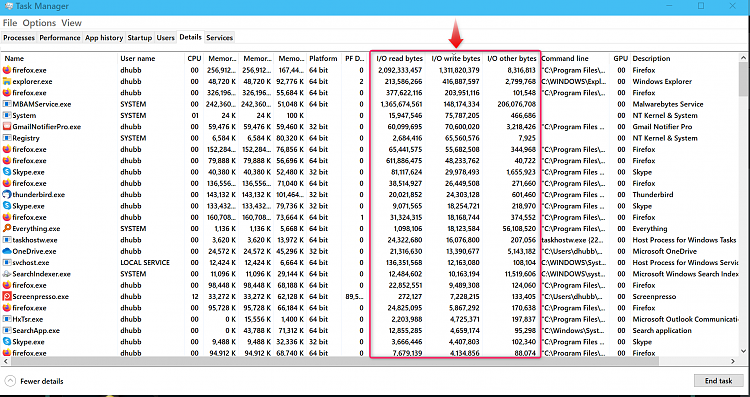Click the Firefox icon in the 95,728 K row
The width and height of the screenshot is (750, 397).
[7, 308]
